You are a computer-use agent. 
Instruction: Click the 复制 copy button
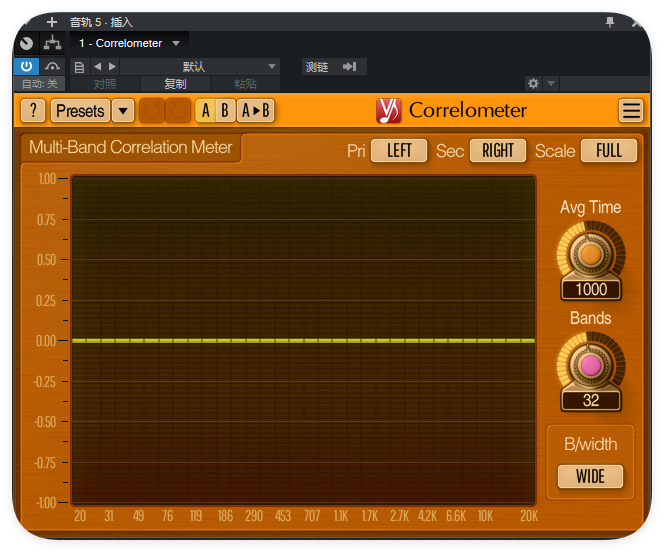pos(175,84)
